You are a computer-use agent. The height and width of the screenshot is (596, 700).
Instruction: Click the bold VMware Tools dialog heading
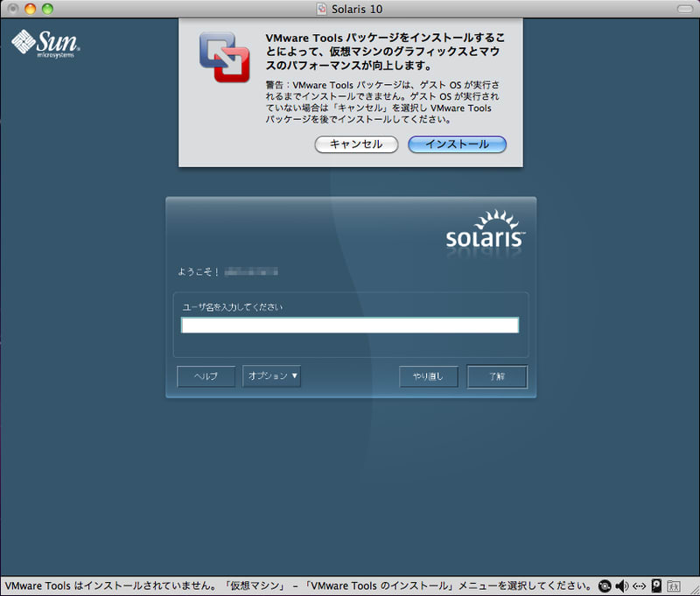pyautogui.click(x=385, y=52)
